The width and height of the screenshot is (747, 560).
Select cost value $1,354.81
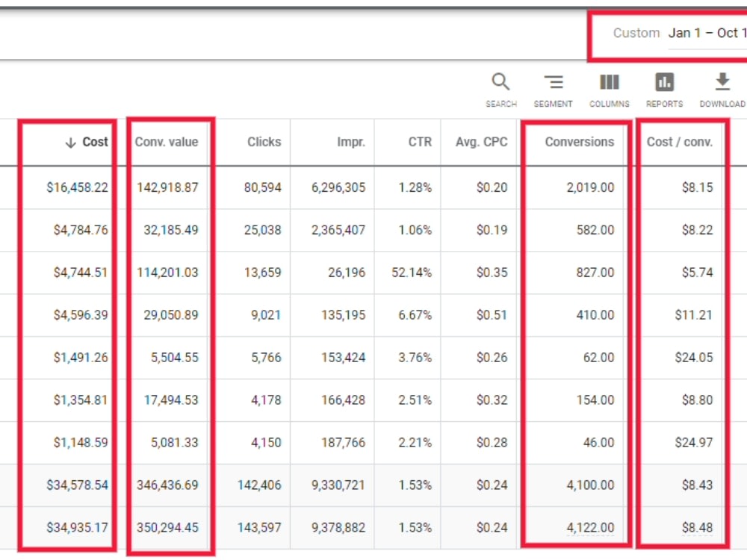coord(81,400)
